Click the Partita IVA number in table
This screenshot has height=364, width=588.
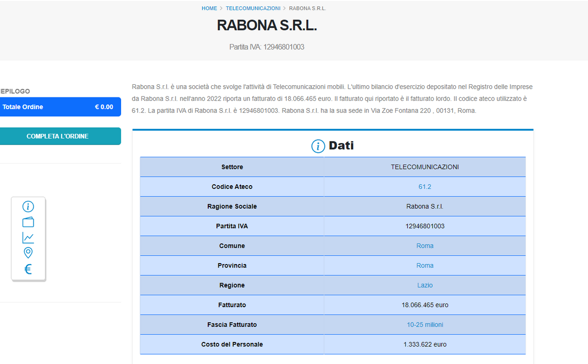(x=425, y=226)
